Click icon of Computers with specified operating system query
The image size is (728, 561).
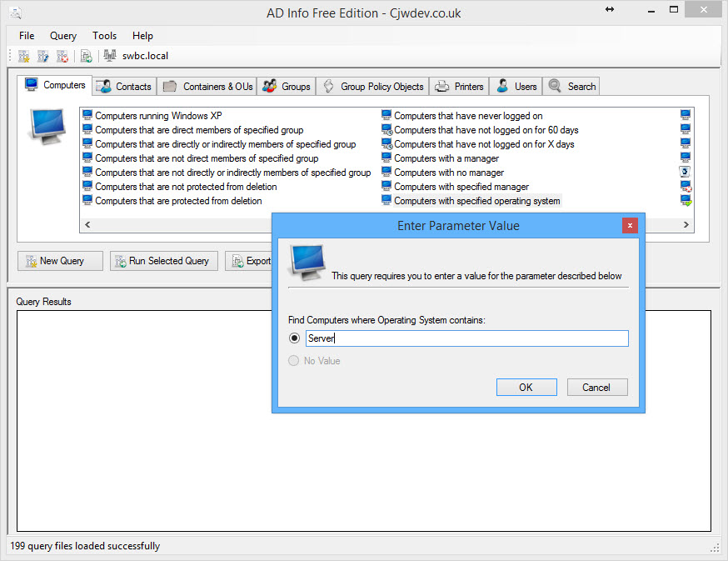386,200
